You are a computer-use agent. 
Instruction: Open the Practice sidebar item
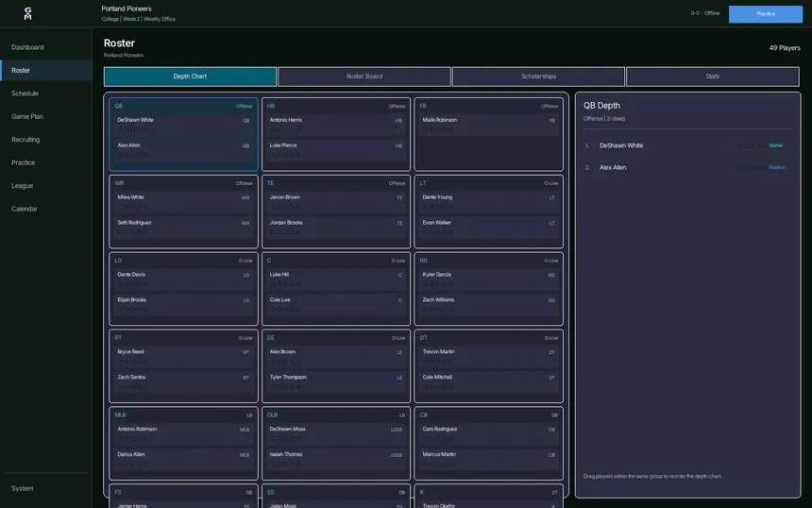(x=24, y=162)
